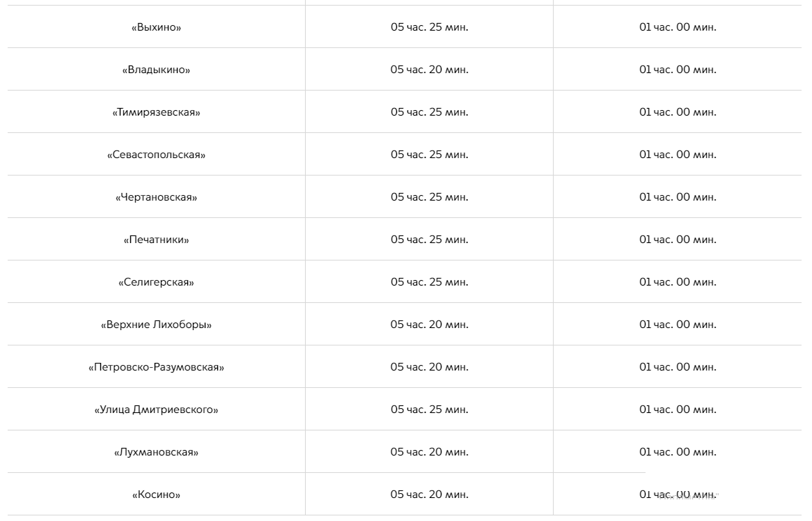
Task: Select the «Улица Дмитриевского» station name
Action: [156, 410]
